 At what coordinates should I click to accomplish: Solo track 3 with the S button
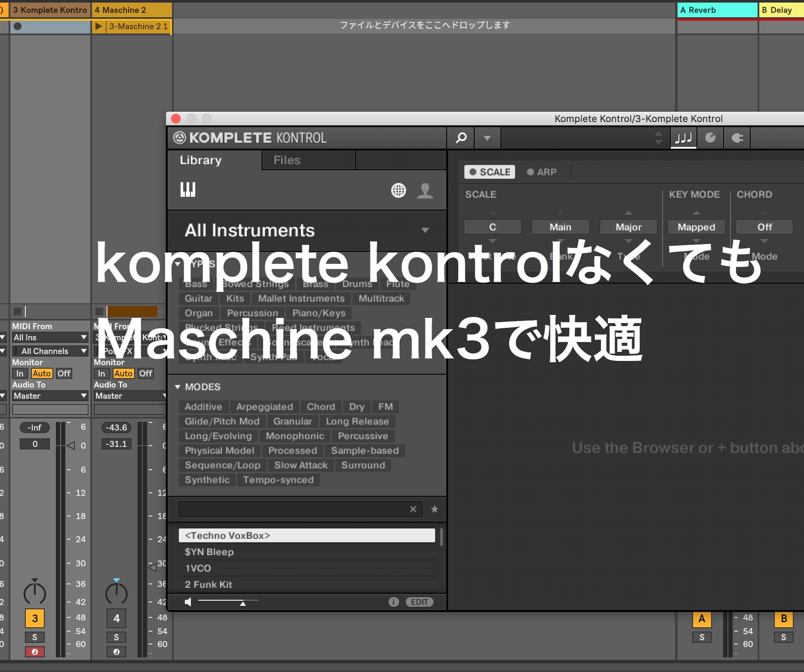click(35, 637)
